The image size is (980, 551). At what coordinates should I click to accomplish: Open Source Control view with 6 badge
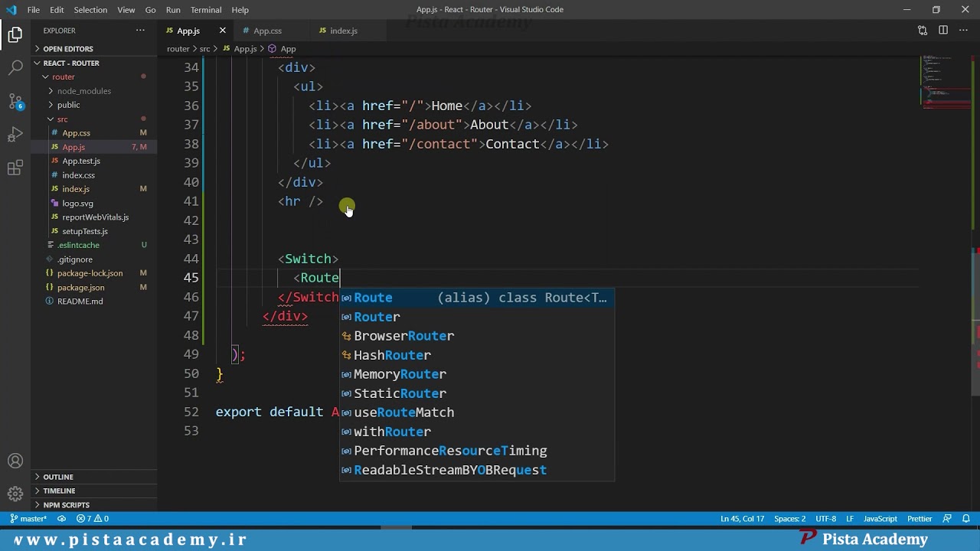15,102
